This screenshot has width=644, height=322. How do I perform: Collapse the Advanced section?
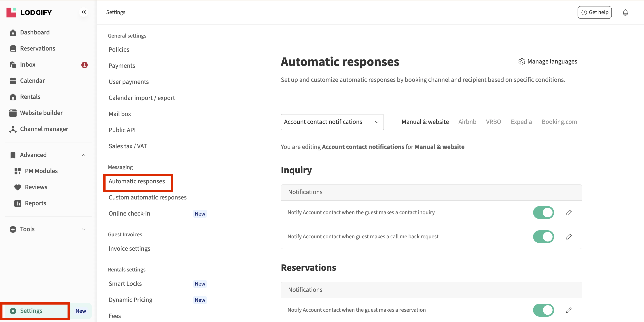[x=83, y=155]
